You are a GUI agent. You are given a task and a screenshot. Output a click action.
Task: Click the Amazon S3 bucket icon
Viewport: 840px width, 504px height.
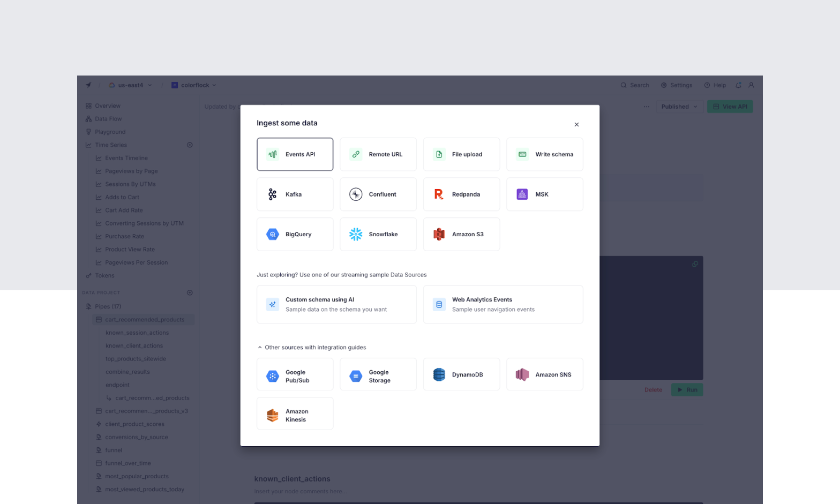click(439, 234)
